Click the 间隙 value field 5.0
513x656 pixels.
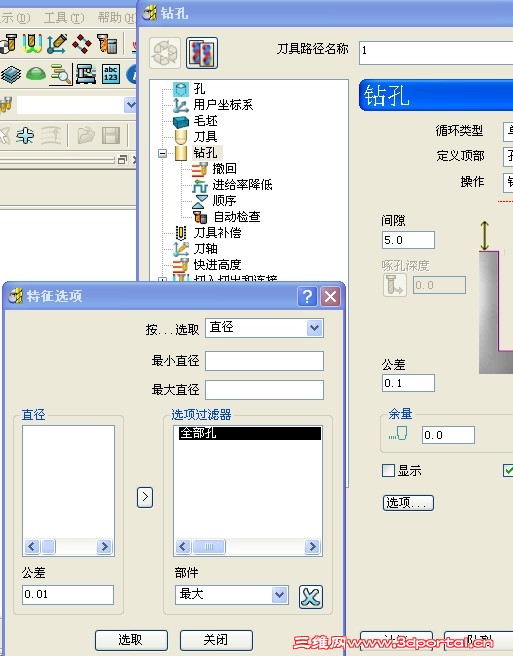click(x=408, y=240)
